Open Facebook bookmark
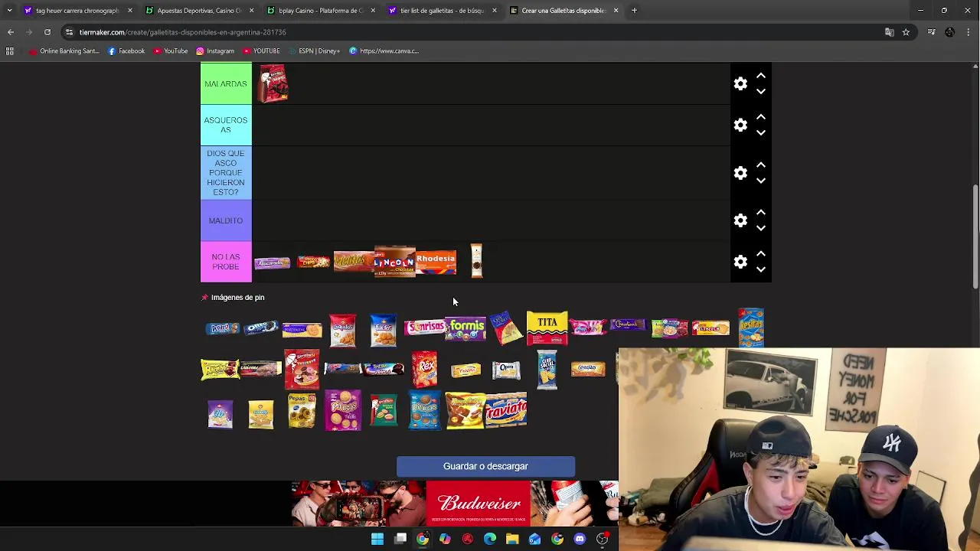Screen dimensions: 980x551 click(x=126, y=51)
